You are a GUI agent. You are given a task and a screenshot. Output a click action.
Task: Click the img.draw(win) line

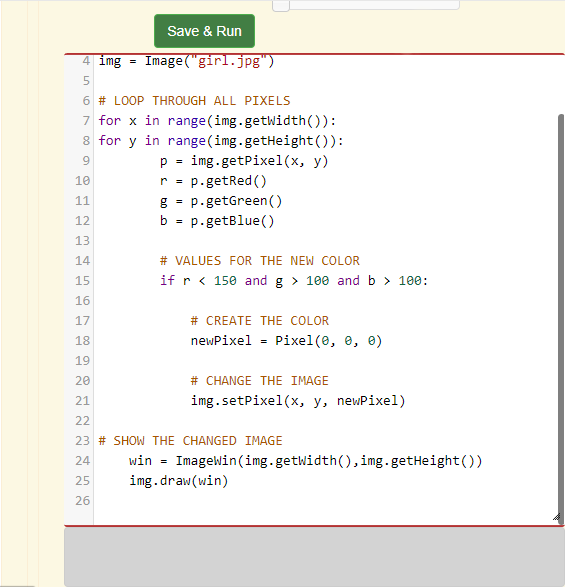[x=179, y=481]
